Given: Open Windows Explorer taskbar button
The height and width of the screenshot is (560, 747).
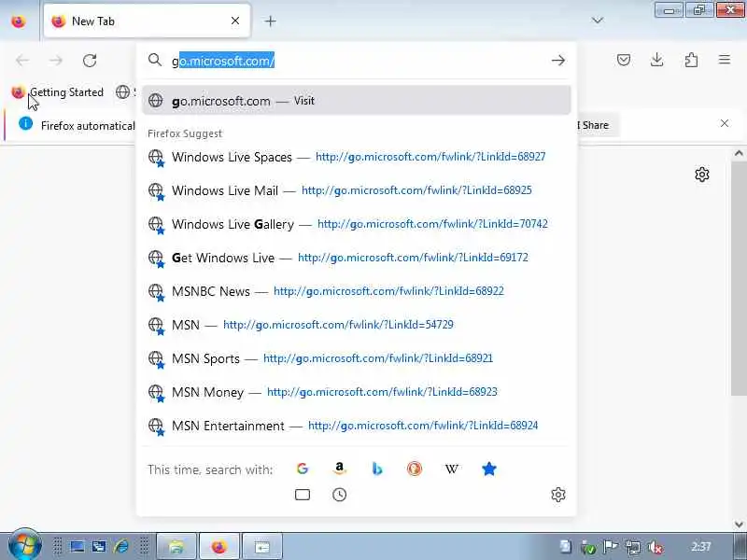Looking at the screenshot, I should click(x=176, y=546).
